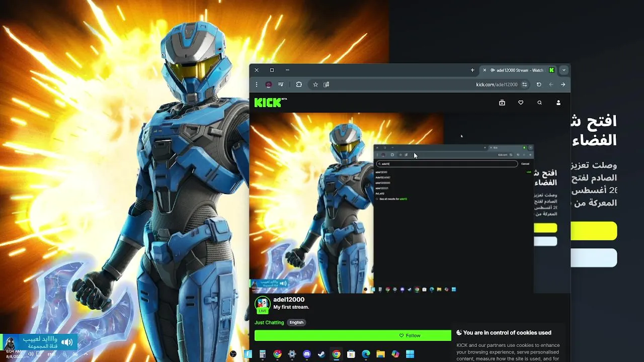The image size is (644, 362).
Task: Open the Chrome three-dot menu
Action: 257,84
